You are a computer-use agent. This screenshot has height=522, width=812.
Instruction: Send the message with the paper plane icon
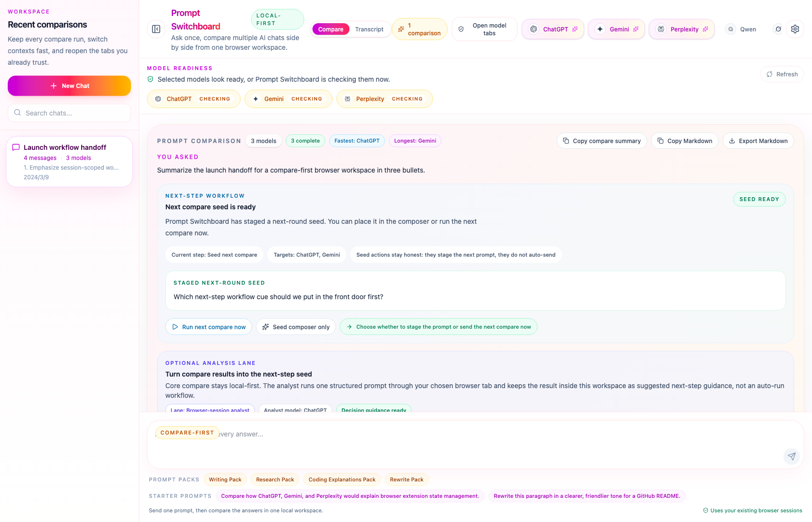pyautogui.click(x=791, y=456)
